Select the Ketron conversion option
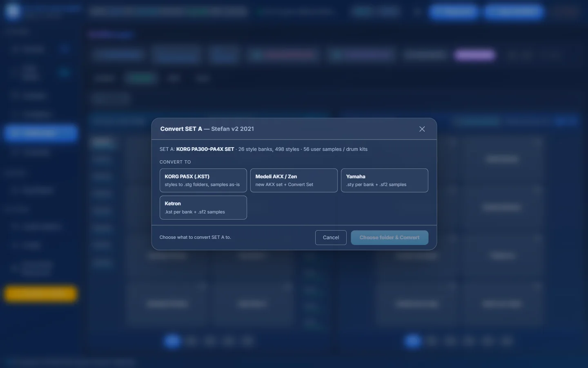Viewport: 588px width, 368px height. coord(203,208)
